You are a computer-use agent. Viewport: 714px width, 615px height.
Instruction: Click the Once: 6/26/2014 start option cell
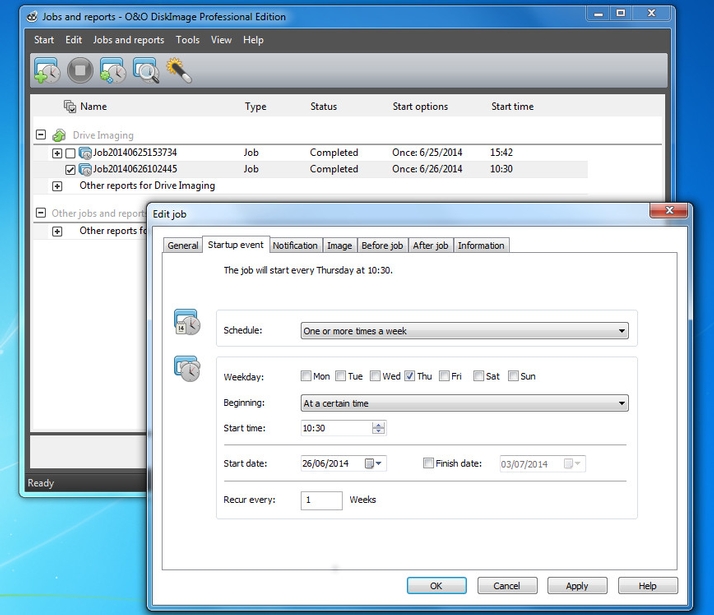click(427, 169)
